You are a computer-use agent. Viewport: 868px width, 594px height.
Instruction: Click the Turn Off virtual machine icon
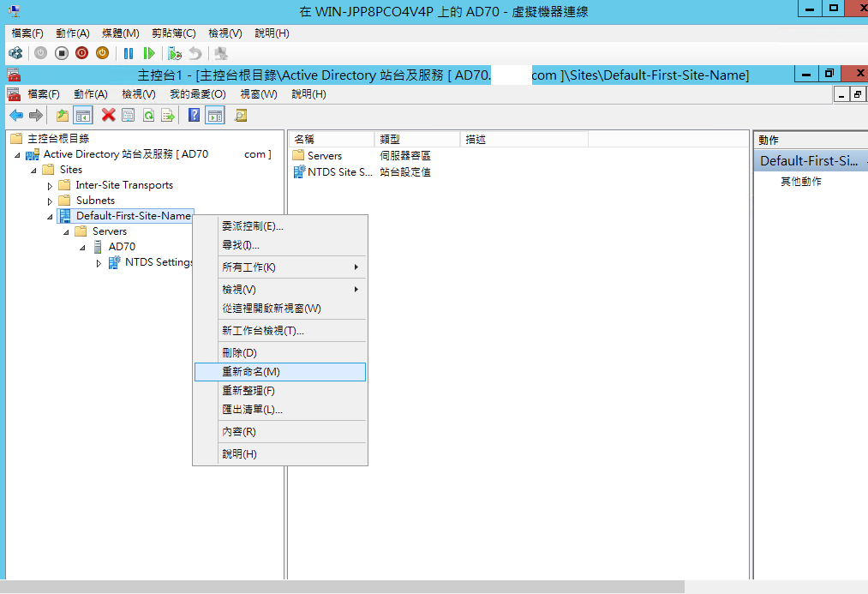coord(62,53)
